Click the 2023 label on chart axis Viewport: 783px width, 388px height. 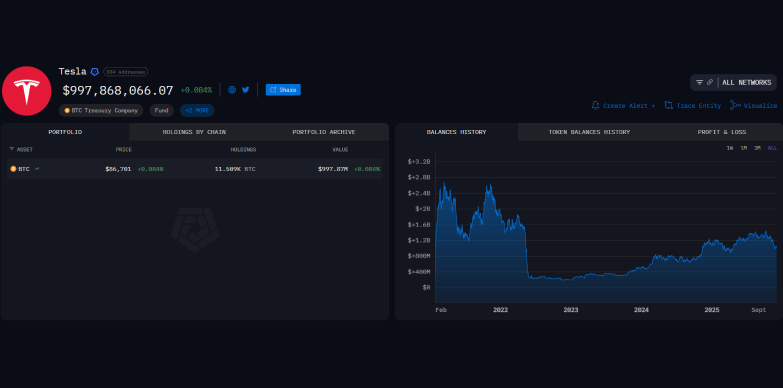[571, 310]
